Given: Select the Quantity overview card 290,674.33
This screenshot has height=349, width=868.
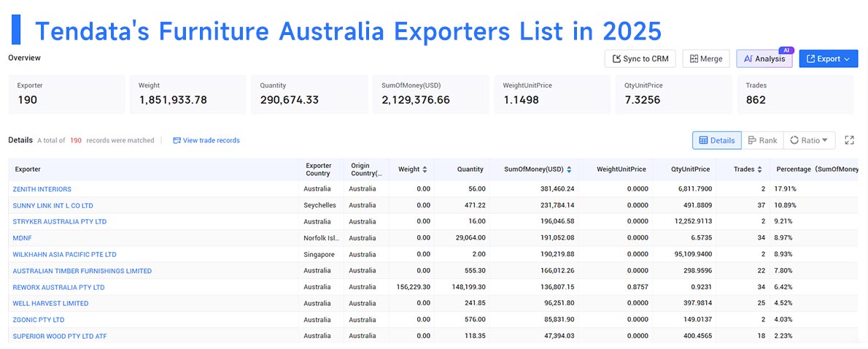Looking at the screenshot, I should 309,94.
